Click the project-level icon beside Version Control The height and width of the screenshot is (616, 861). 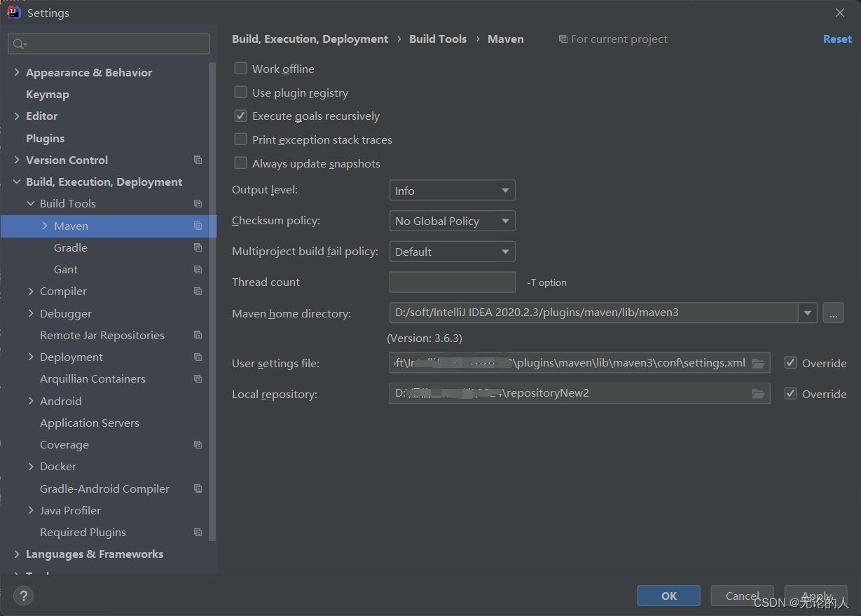pyautogui.click(x=198, y=160)
